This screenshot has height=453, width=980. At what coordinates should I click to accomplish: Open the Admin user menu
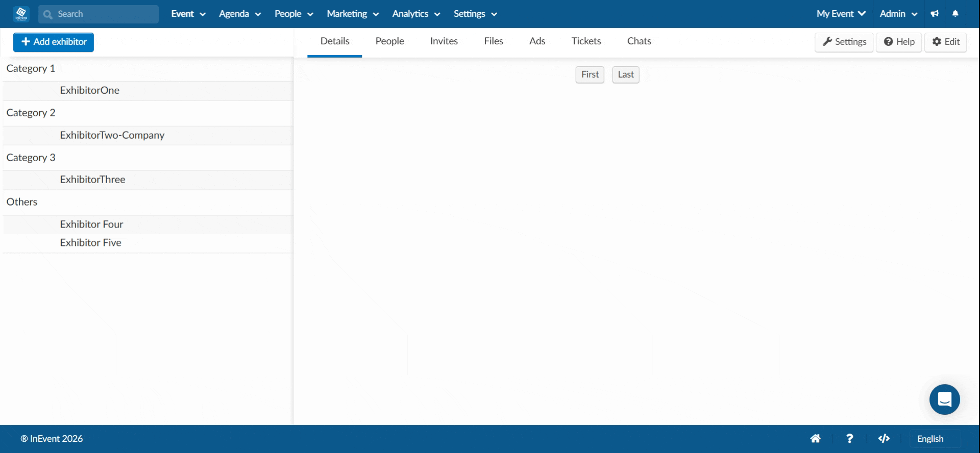coord(899,14)
